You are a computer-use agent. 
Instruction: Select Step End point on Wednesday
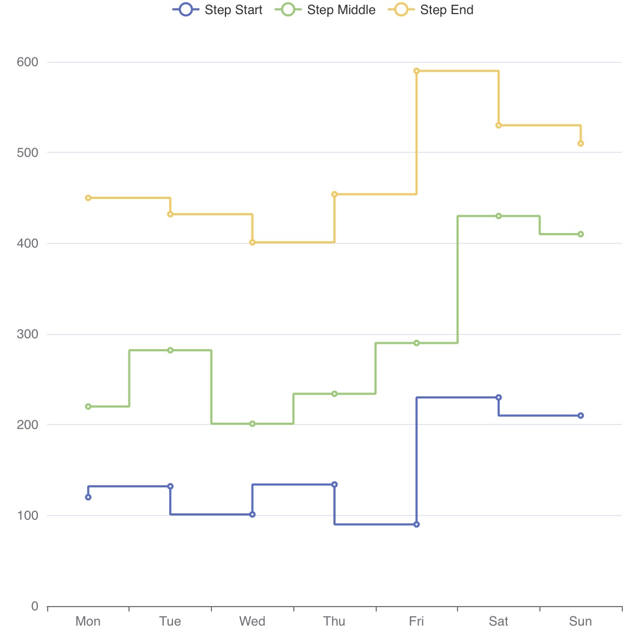tap(252, 242)
